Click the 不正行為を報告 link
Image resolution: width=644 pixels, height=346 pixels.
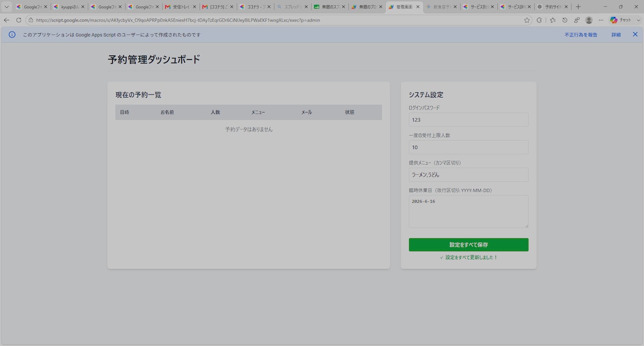pos(581,35)
